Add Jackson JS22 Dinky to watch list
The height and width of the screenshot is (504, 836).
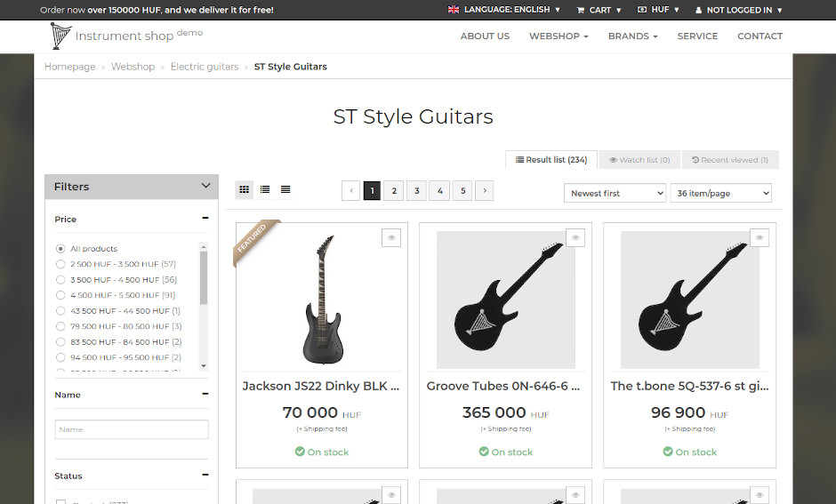(391, 237)
